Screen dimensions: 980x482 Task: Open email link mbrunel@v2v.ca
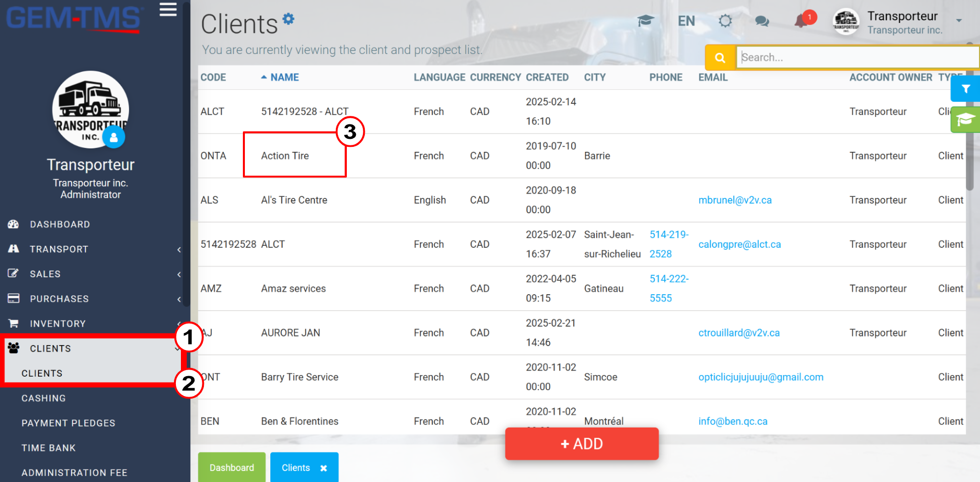click(735, 200)
